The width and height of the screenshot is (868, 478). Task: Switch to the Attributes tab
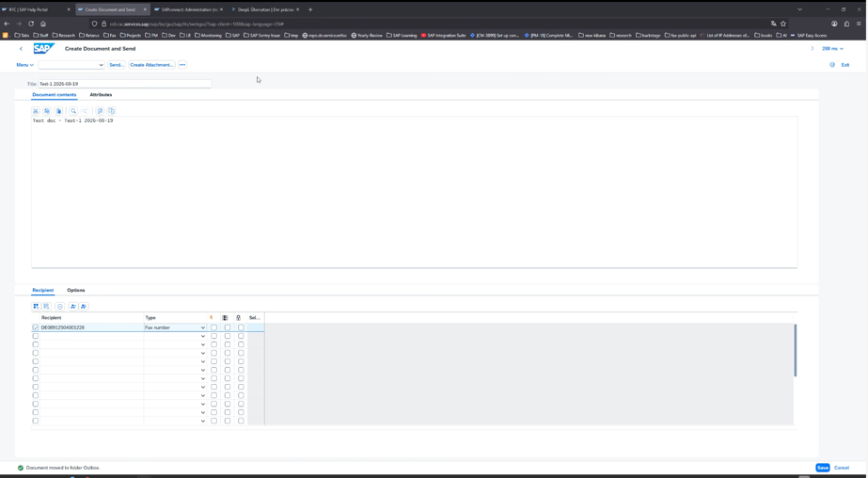pos(101,95)
